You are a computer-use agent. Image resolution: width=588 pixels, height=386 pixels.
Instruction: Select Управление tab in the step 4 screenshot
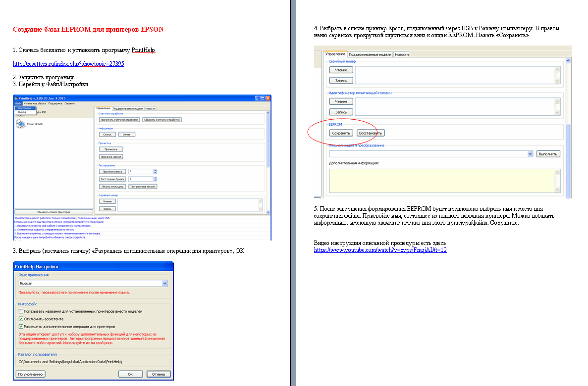pos(335,54)
